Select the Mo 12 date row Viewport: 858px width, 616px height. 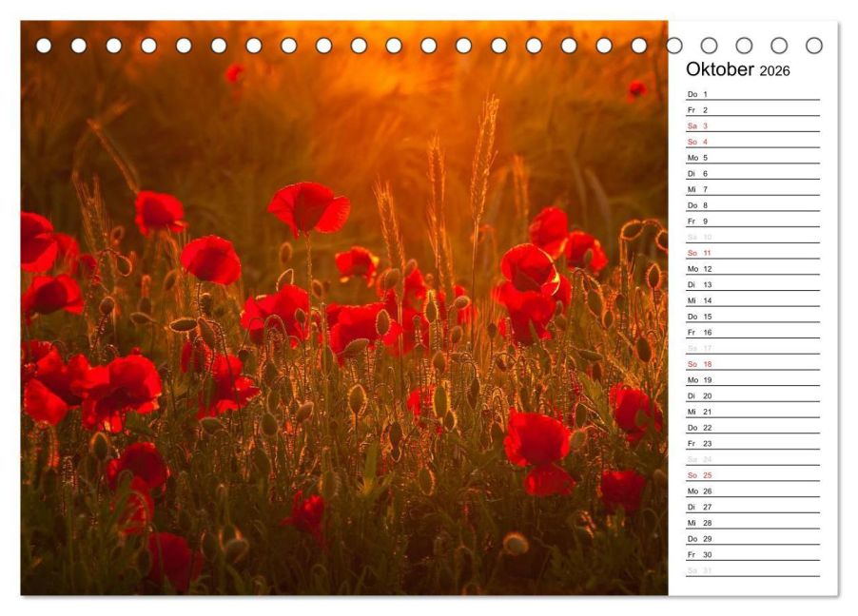[753, 269]
